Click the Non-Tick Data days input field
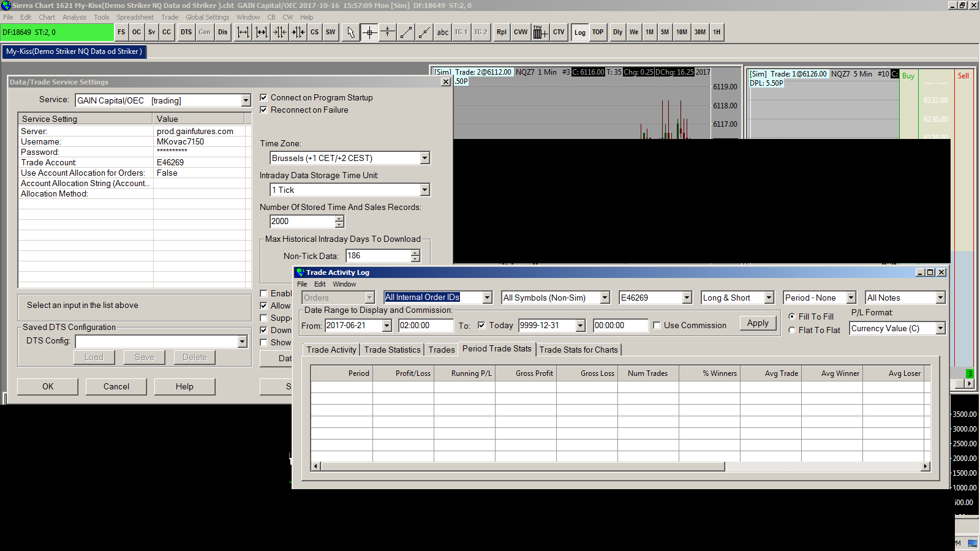980x551 pixels. (378, 256)
